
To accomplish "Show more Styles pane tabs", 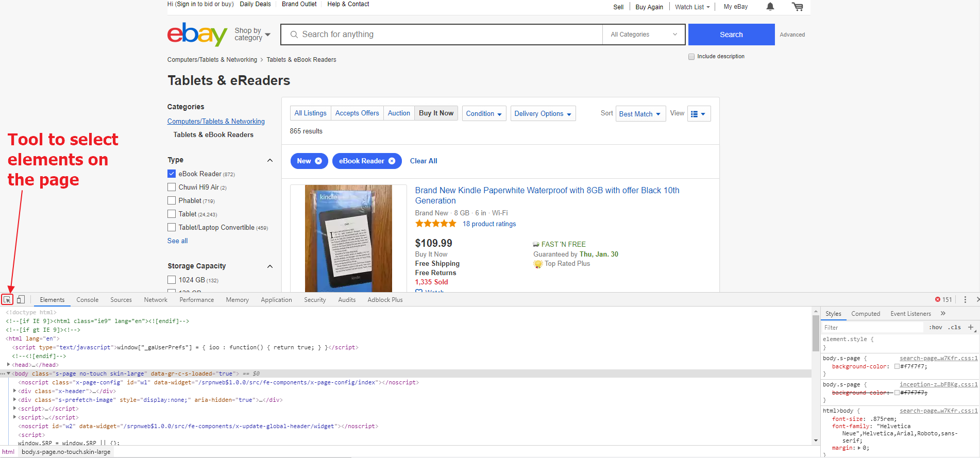I will click(x=943, y=313).
